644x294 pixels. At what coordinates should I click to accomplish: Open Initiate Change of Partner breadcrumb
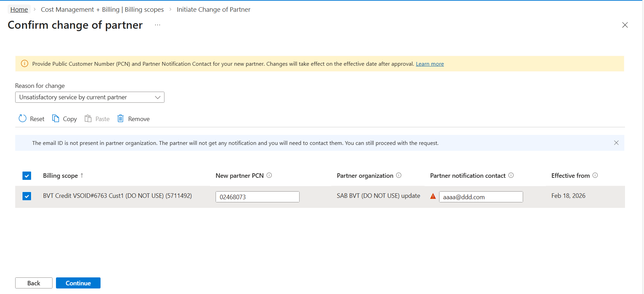tap(214, 10)
